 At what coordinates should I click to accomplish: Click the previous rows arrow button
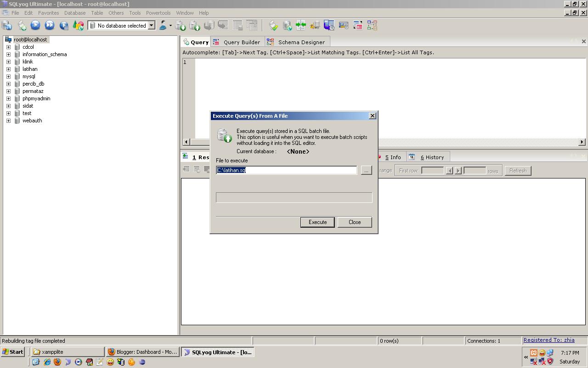click(450, 171)
